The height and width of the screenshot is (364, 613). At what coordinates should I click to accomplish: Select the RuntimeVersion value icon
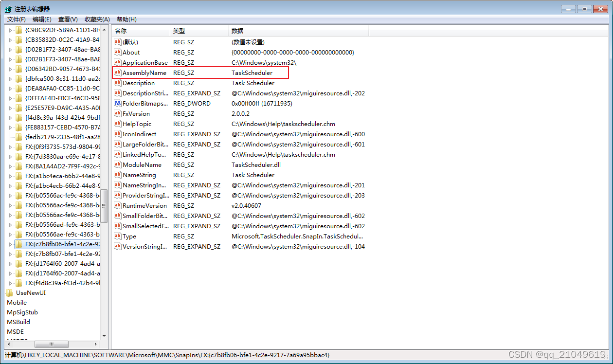point(117,205)
